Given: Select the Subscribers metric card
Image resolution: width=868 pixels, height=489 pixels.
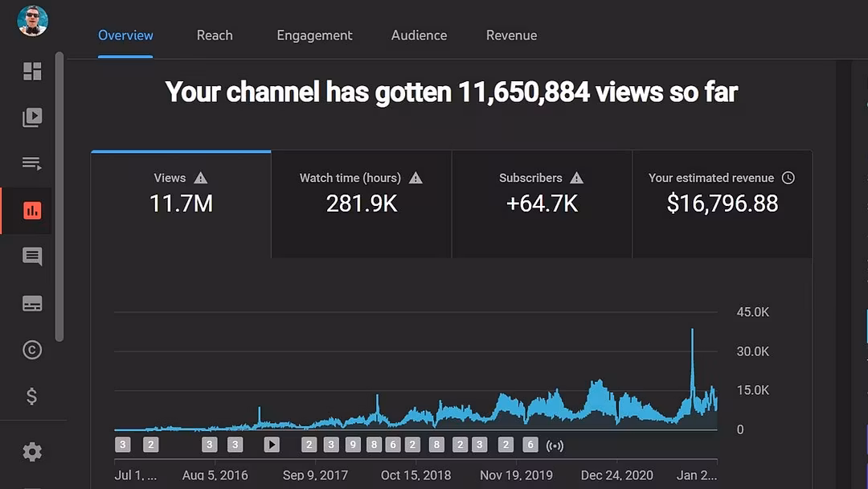Looking at the screenshot, I should coord(542,204).
